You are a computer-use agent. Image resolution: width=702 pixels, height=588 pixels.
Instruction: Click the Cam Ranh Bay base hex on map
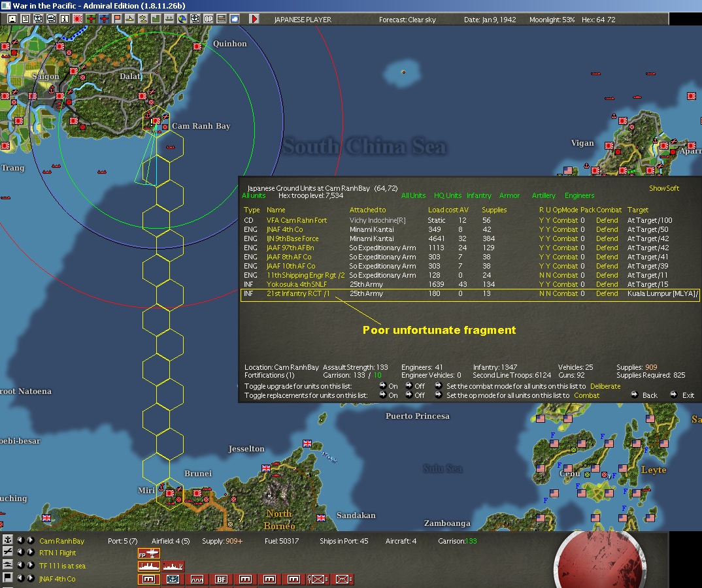pyautogui.click(x=156, y=120)
